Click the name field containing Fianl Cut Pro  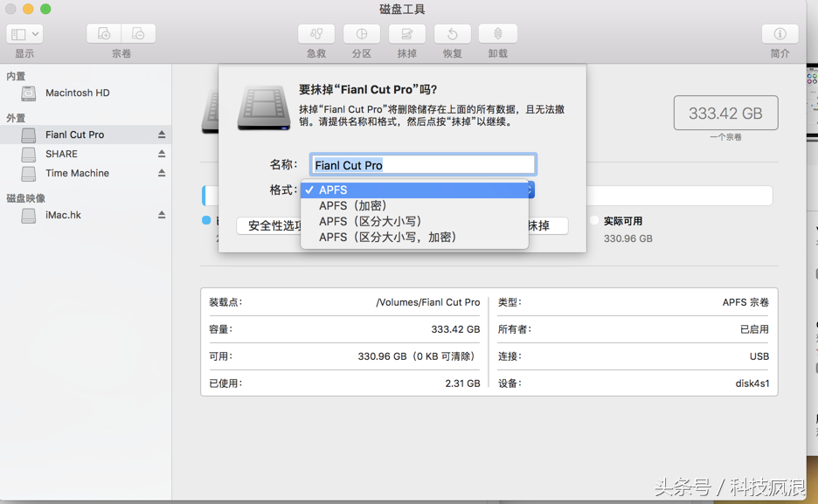tap(423, 165)
